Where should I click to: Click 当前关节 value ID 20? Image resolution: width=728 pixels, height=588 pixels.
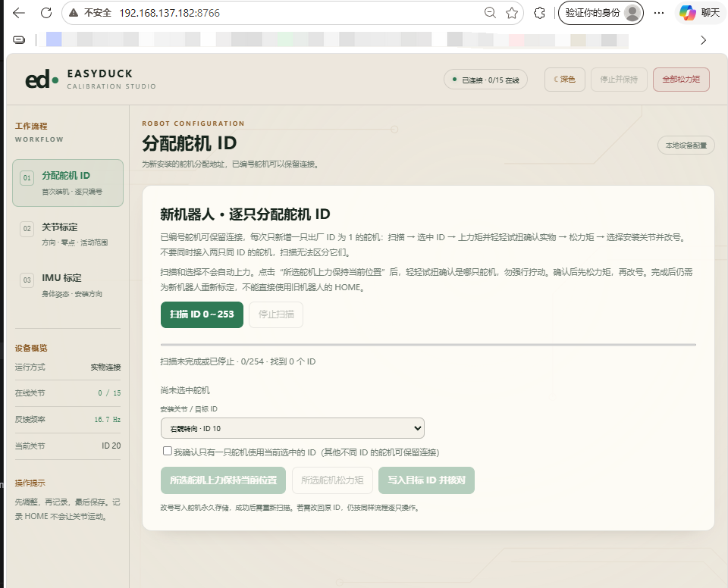point(111,446)
